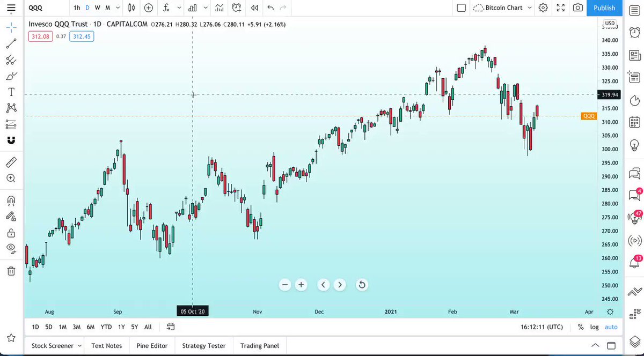Select the chart layout square button

tap(461, 8)
